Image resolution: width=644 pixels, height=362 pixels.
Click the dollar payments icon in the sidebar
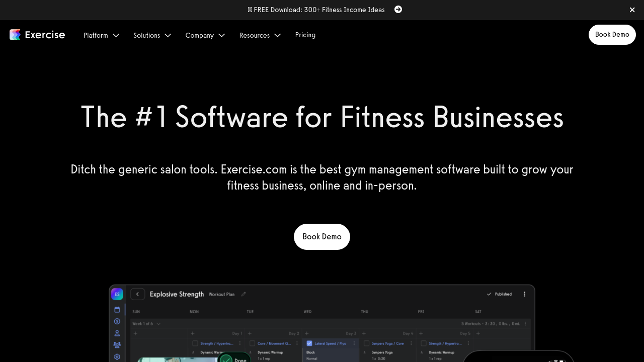coord(117,321)
